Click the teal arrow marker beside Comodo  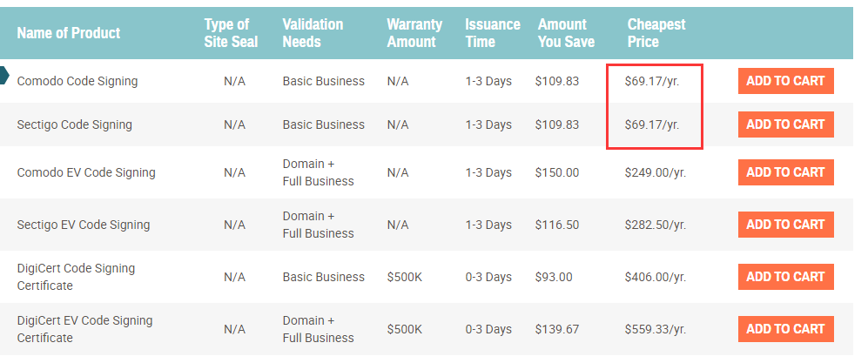(4, 75)
